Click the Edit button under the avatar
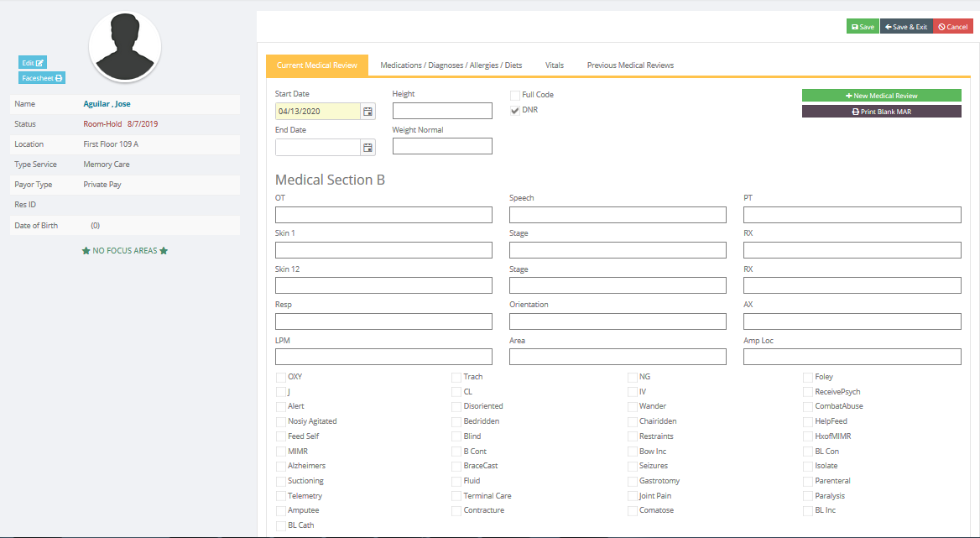The width and height of the screenshot is (980, 538). click(33, 62)
